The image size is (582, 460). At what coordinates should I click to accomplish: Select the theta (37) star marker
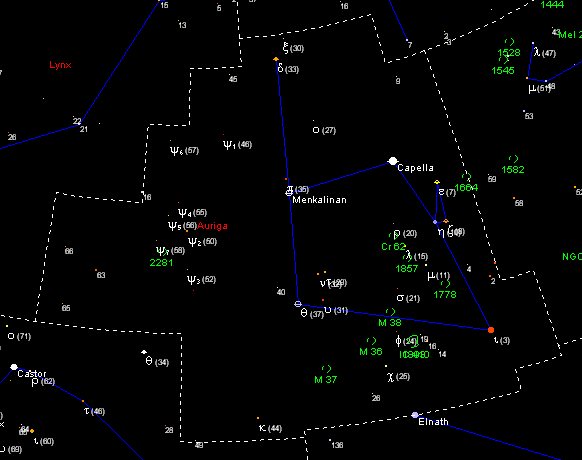coord(298,304)
